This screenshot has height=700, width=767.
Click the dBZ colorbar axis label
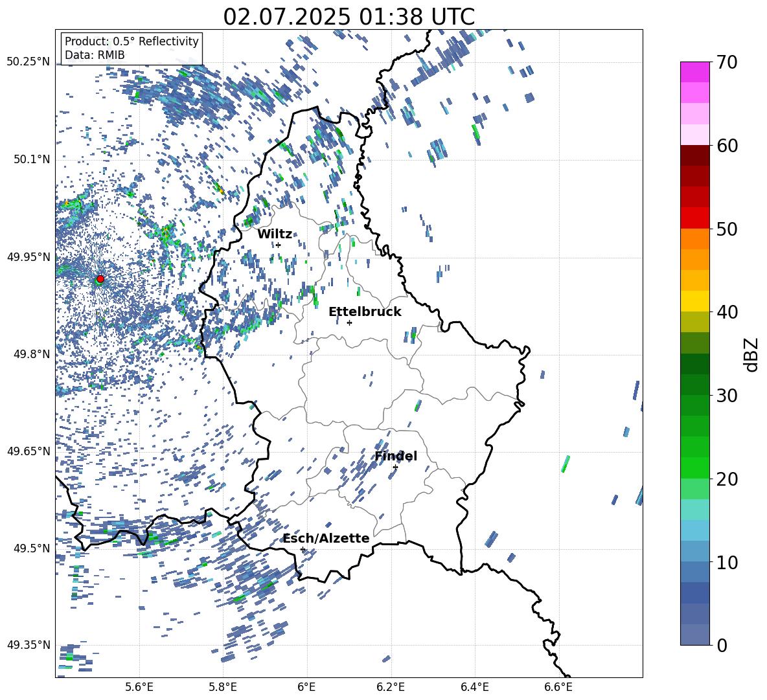coord(752,354)
